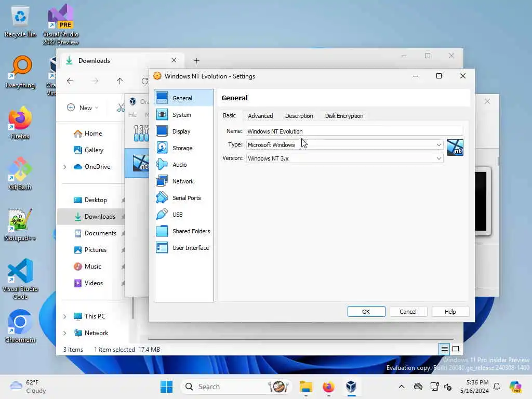Switch to the Advanced tab
The image size is (532, 399).
[260, 116]
